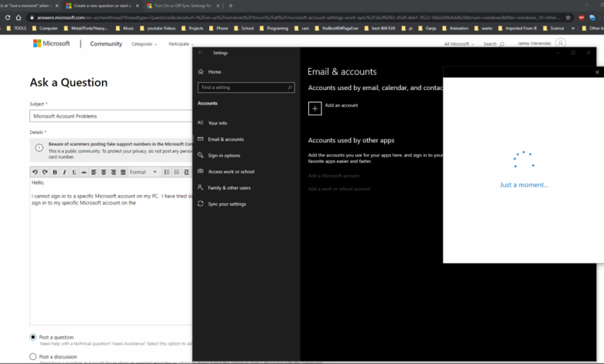Image resolution: width=604 pixels, height=364 pixels.
Task: Close the 'Turn On or Off Sync Settings' tab
Action: point(218,5)
